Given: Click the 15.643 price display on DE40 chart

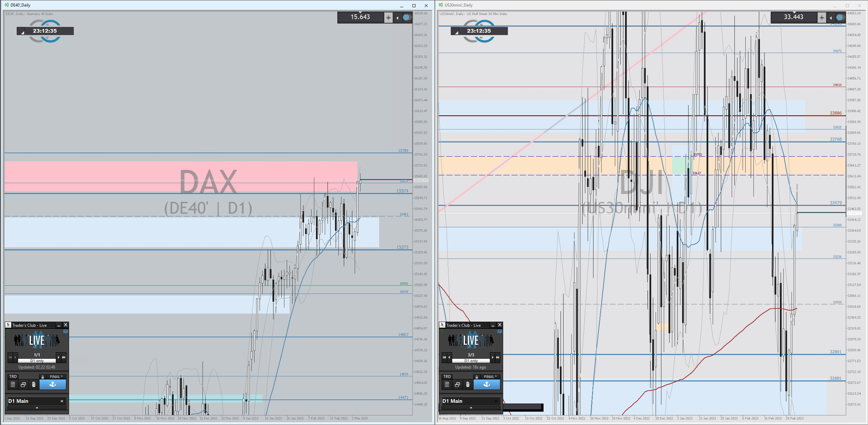Looking at the screenshot, I should pyautogui.click(x=360, y=17).
